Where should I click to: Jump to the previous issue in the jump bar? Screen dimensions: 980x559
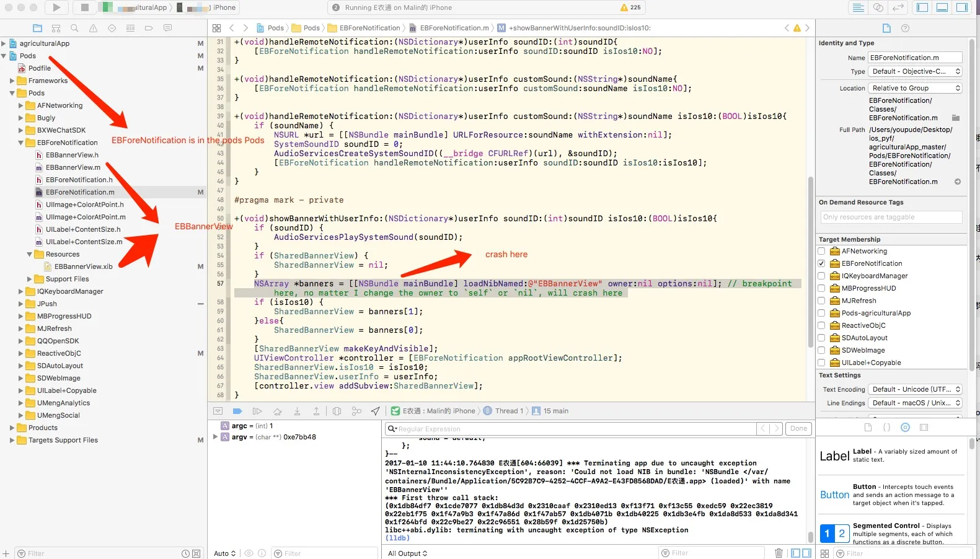pos(787,28)
